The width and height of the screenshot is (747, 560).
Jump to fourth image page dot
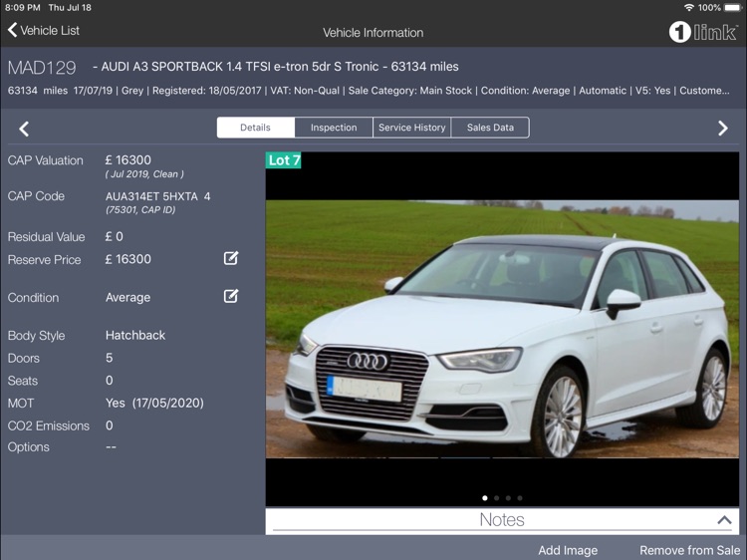520,498
